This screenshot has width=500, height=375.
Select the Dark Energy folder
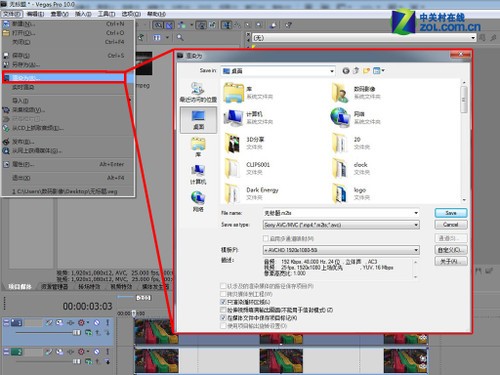252,193
